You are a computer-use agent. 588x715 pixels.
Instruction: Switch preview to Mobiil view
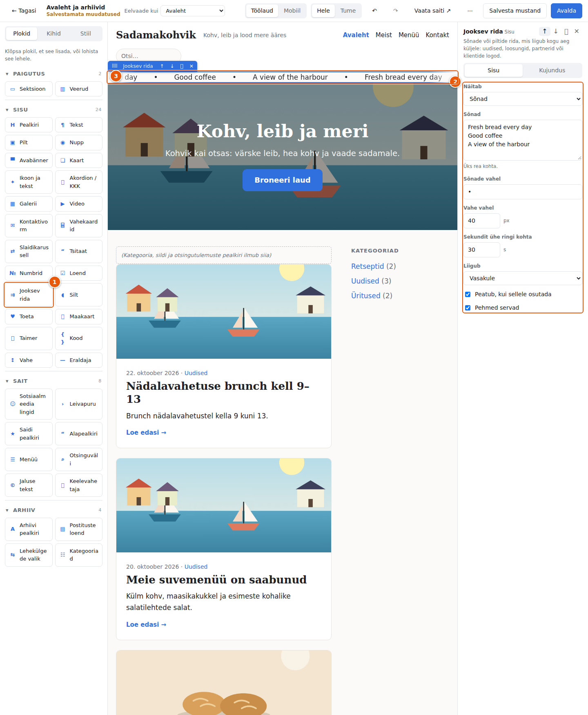(x=292, y=11)
